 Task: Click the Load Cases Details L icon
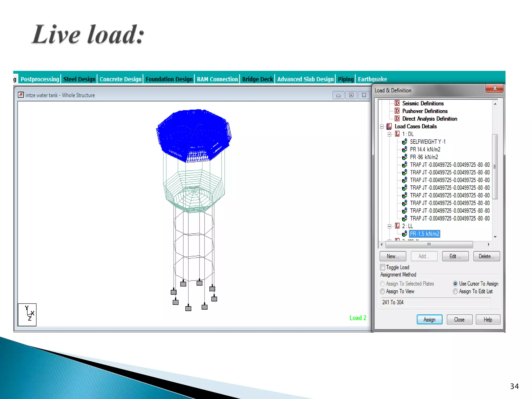[389, 126]
